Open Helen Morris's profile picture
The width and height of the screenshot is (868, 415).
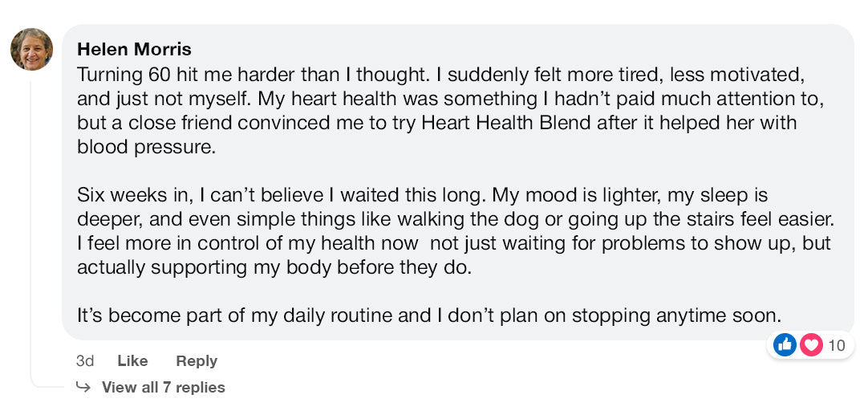point(31,49)
